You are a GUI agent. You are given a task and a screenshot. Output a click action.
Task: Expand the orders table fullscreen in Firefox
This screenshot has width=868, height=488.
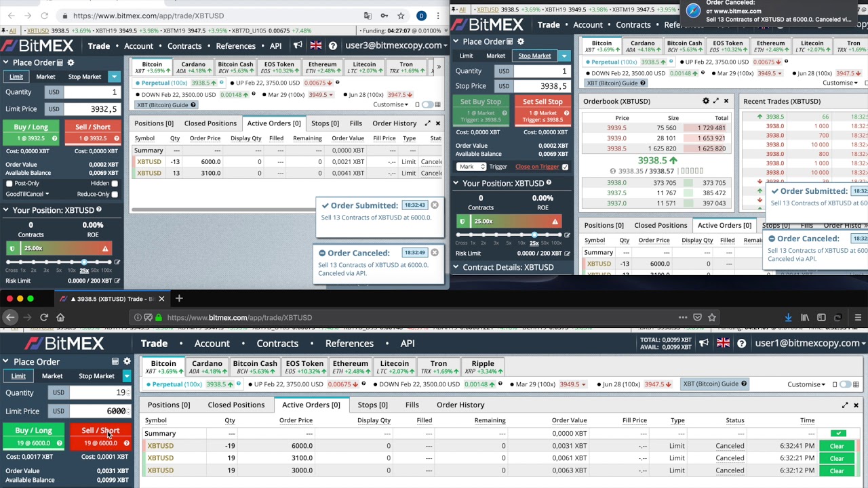pos(845,405)
